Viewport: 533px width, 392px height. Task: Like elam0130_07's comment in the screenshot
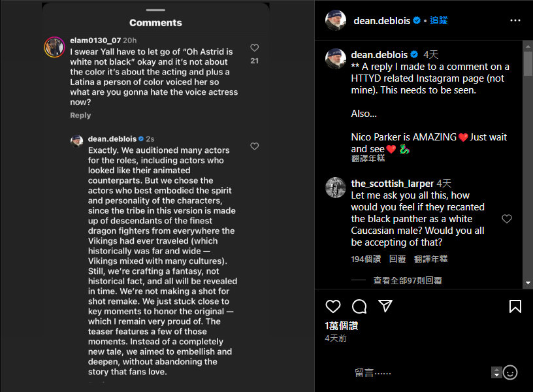point(255,48)
